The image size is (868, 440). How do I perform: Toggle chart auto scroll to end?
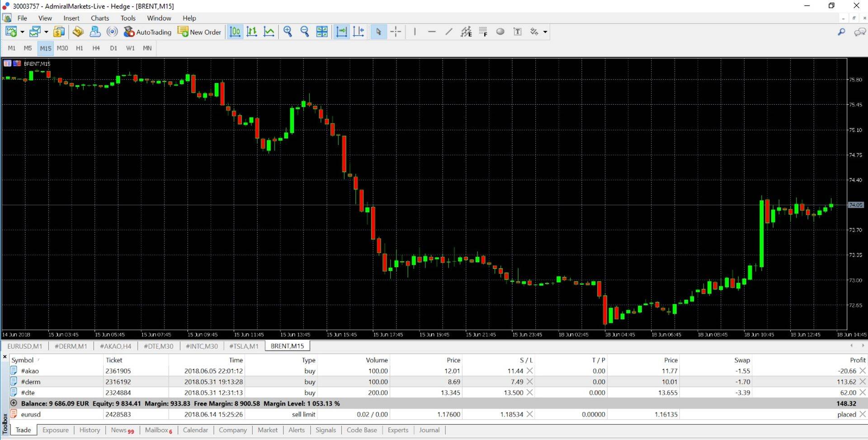342,32
